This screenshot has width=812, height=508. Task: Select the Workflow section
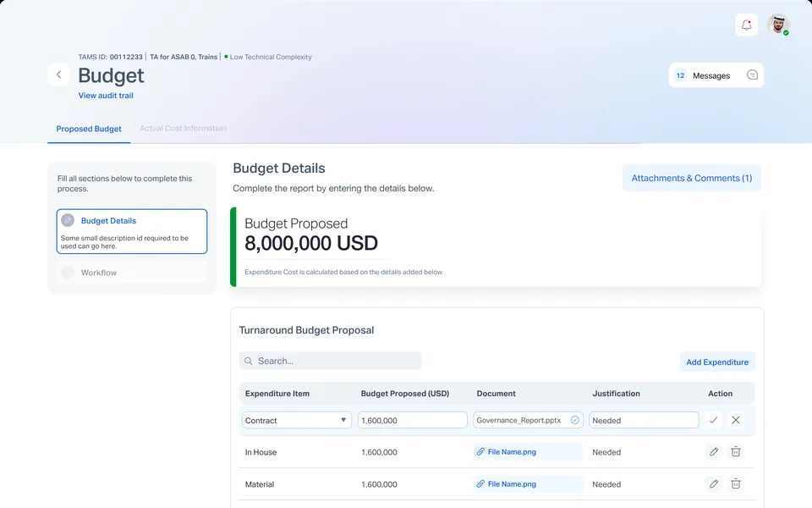click(132, 273)
